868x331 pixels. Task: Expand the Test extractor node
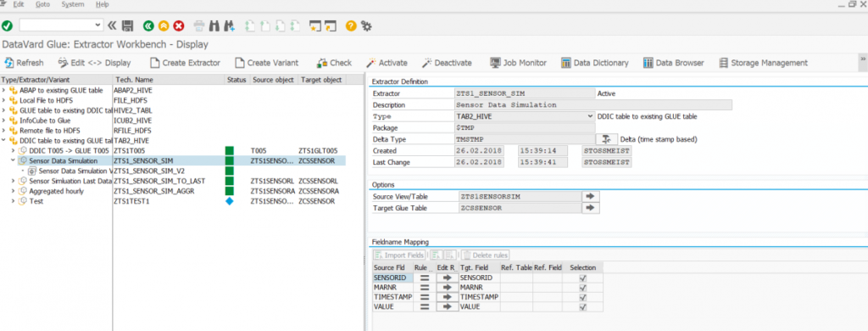click(x=13, y=201)
